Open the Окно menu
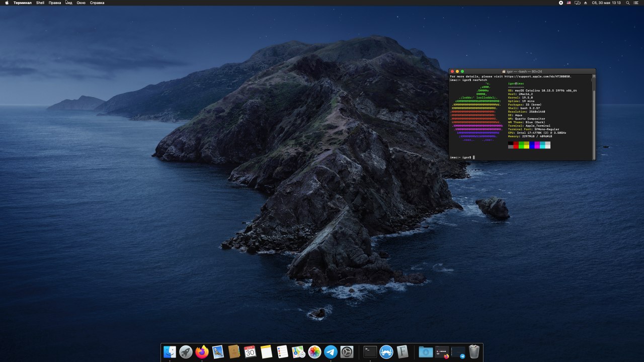This screenshot has height=362, width=644. click(81, 3)
